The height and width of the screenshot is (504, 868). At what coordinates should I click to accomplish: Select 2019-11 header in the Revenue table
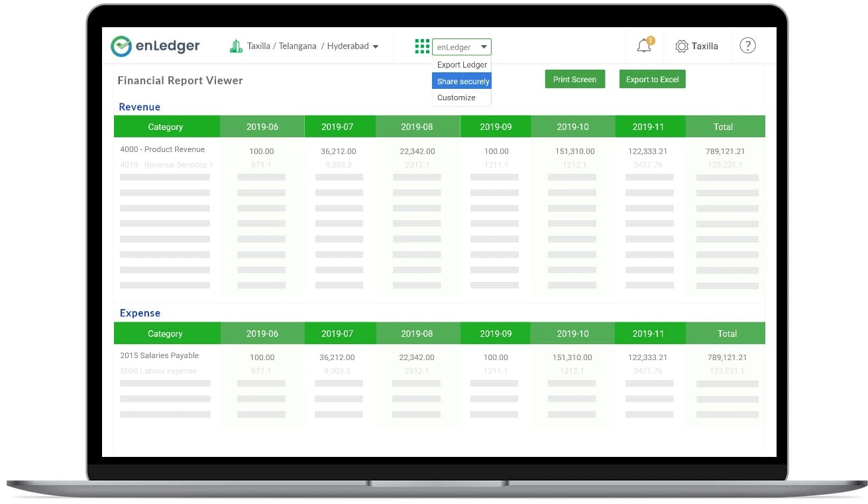click(x=650, y=127)
